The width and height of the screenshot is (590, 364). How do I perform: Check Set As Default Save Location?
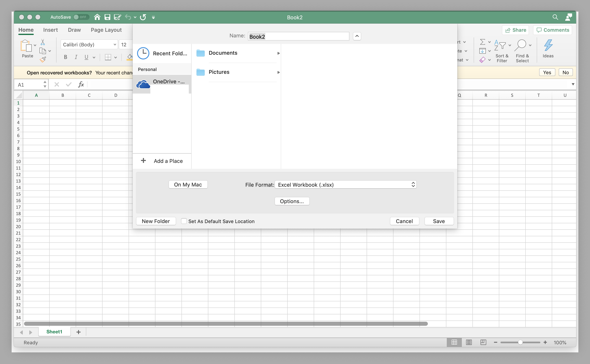(184, 221)
